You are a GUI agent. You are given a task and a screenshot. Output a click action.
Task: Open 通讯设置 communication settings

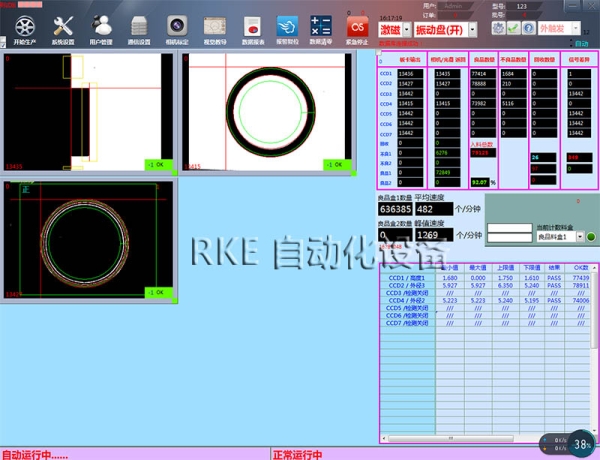138,24
